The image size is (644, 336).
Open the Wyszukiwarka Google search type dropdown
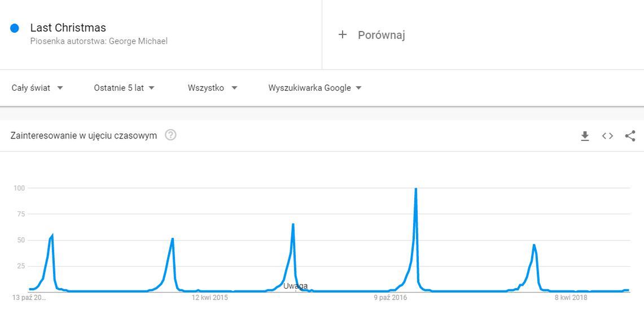(x=315, y=88)
